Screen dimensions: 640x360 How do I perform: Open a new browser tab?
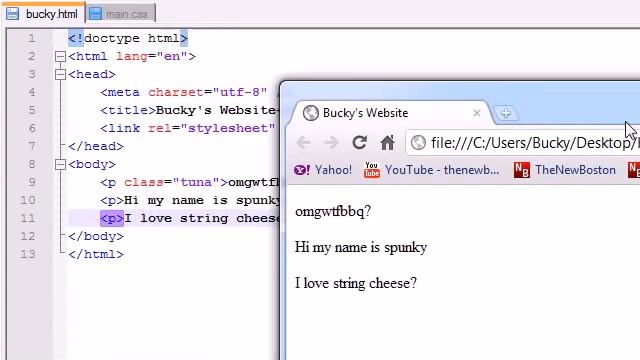pyautogui.click(x=506, y=113)
